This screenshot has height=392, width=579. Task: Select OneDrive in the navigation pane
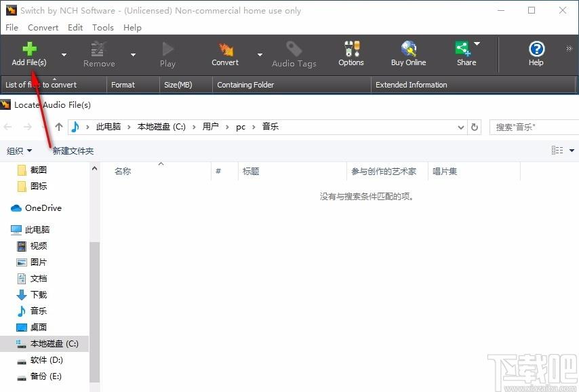point(36,208)
